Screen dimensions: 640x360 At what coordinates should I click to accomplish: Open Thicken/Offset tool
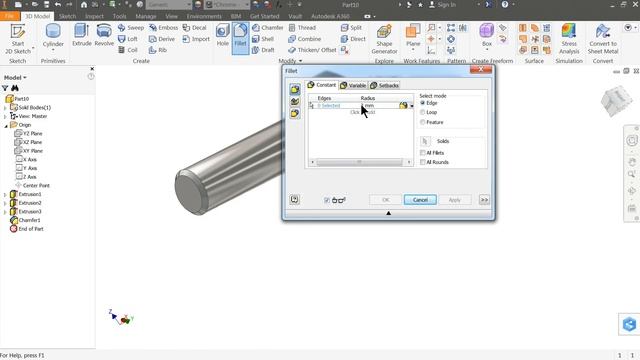click(x=312, y=50)
